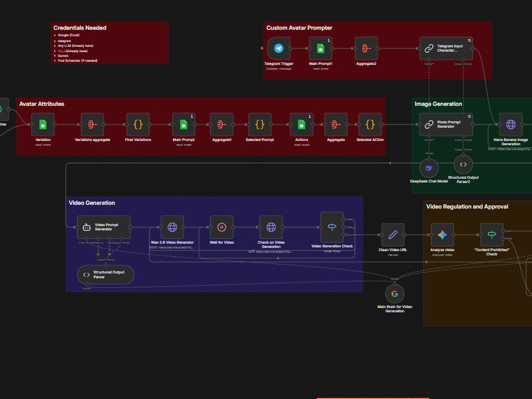Click the Variations aggregate node
This screenshot has width=532, height=399.
92,124
